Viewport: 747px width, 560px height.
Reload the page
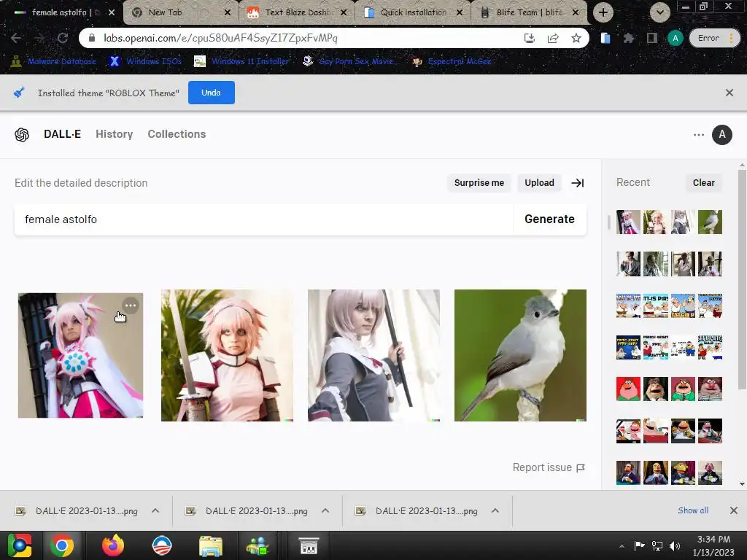tap(63, 38)
